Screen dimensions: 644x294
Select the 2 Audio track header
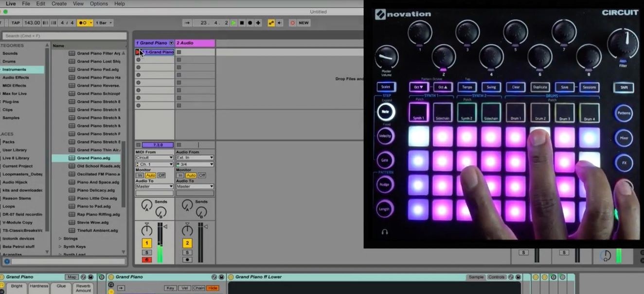click(x=195, y=43)
